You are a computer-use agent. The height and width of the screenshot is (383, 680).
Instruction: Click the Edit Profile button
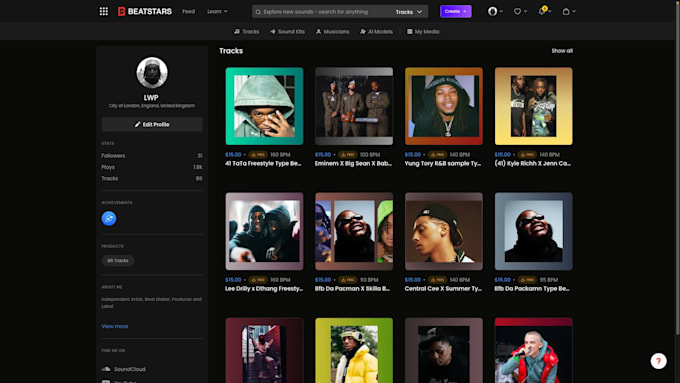click(x=152, y=124)
